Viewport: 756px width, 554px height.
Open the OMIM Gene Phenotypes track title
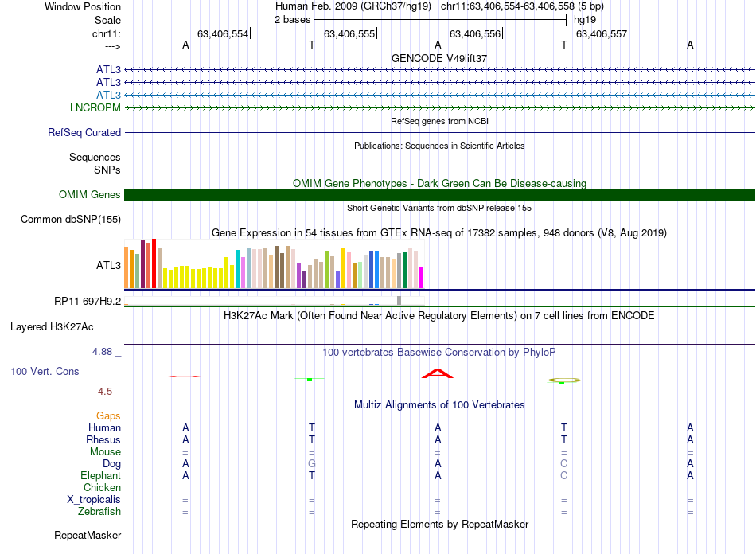pyautogui.click(x=439, y=183)
